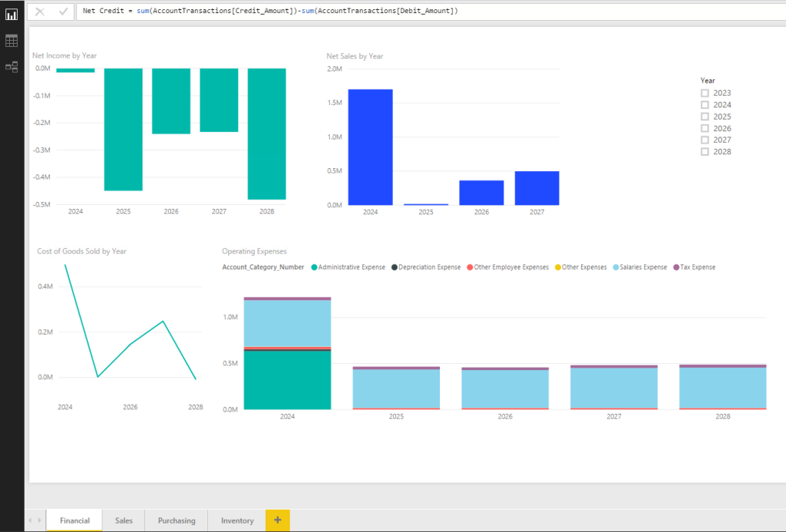Select Salaries Expense legend color marker

coord(616,267)
